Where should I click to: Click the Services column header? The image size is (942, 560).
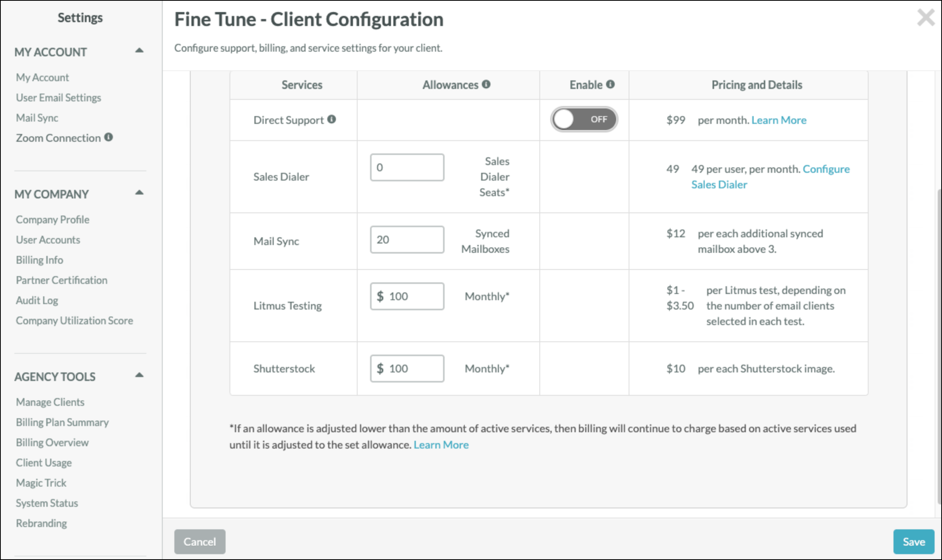pyautogui.click(x=302, y=85)
